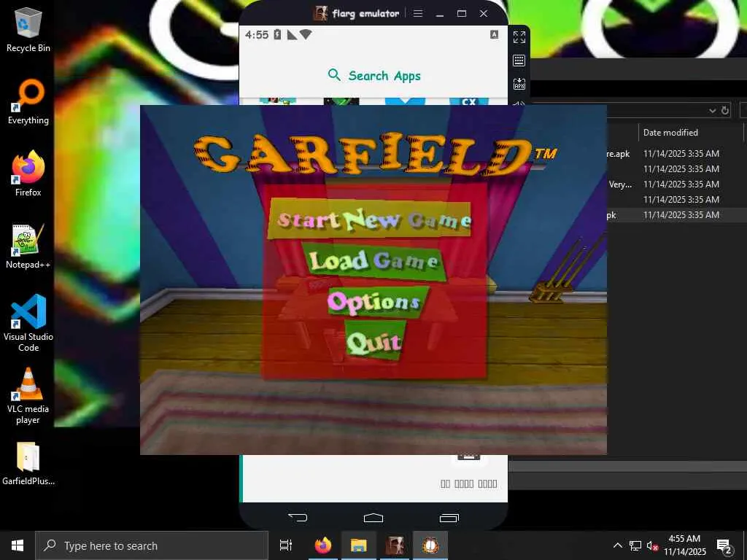Screen dimensions: 747x560
Task: Switch to the Garfield game on the taskbar
Action: [430, 545]
